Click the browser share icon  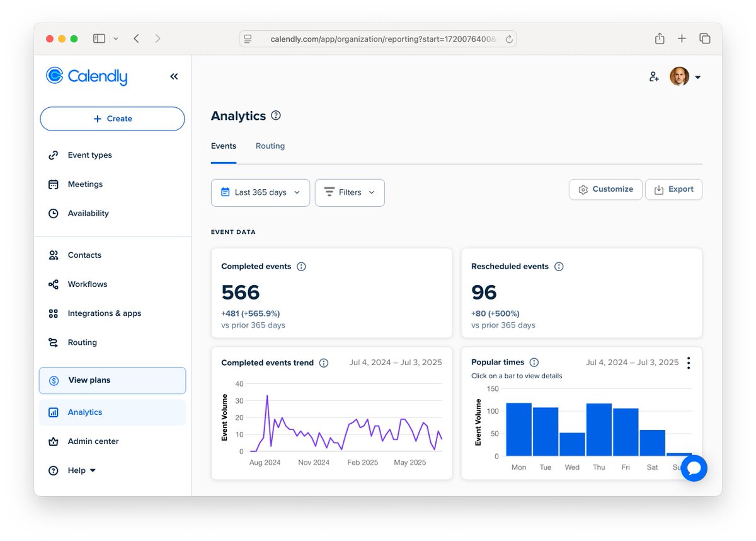660,38
